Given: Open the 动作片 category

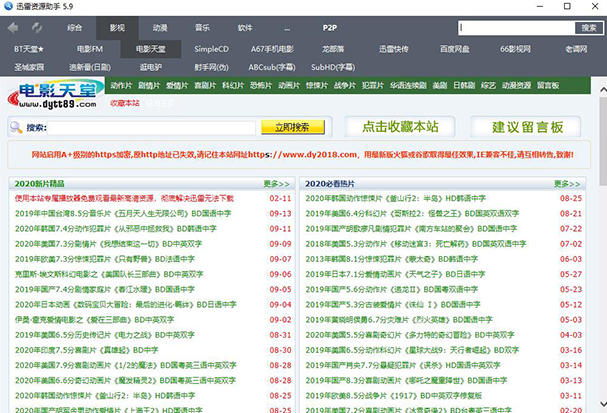Looking at the screenshot, I should click(121, 86).
